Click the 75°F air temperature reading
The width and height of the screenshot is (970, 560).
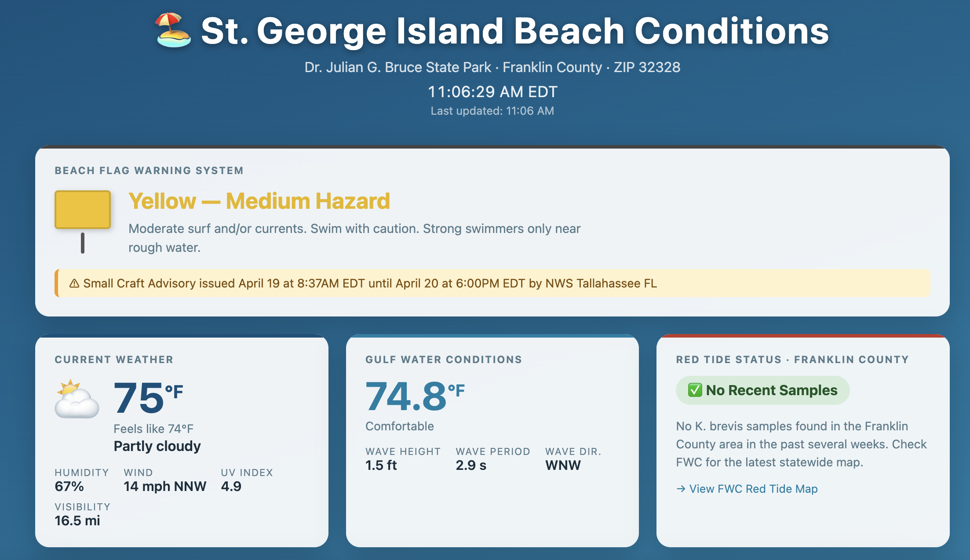pos(148,398)
